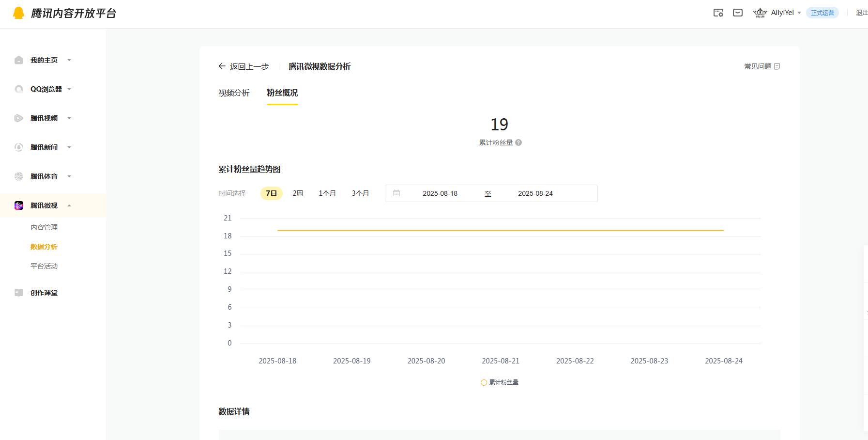Click the end date 2025-08-24 field
Screen dimensions: 868x440
coord(535,193)
